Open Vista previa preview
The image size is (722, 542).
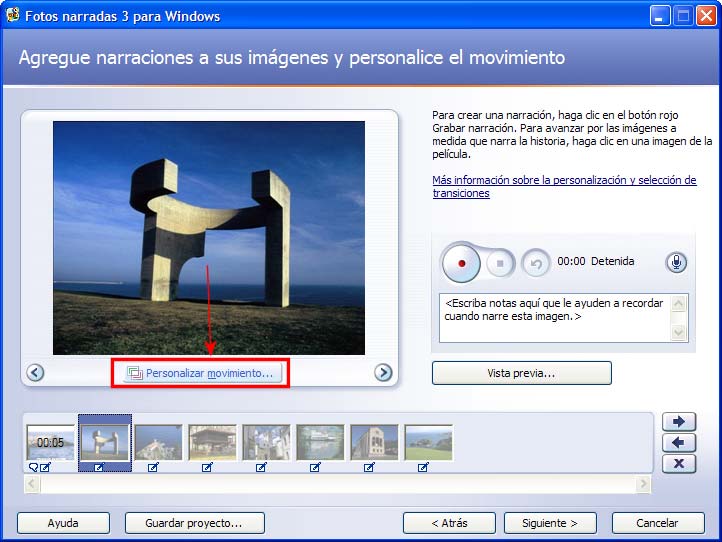522,373
